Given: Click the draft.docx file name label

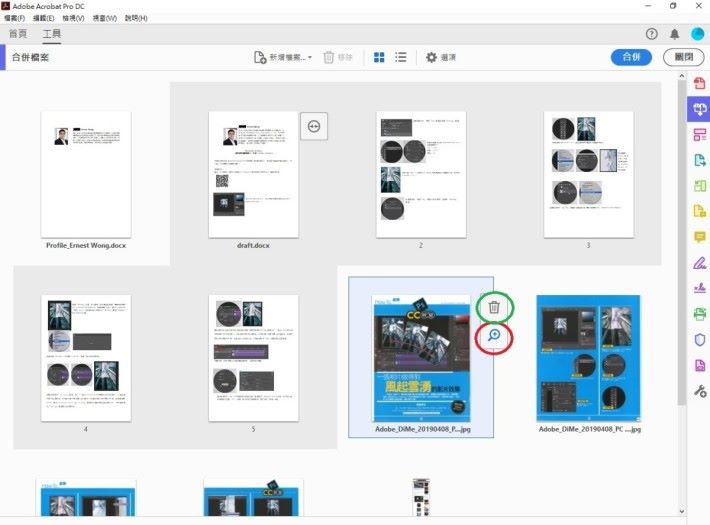Looking at the screenshot, I should (x=253, y=246).
